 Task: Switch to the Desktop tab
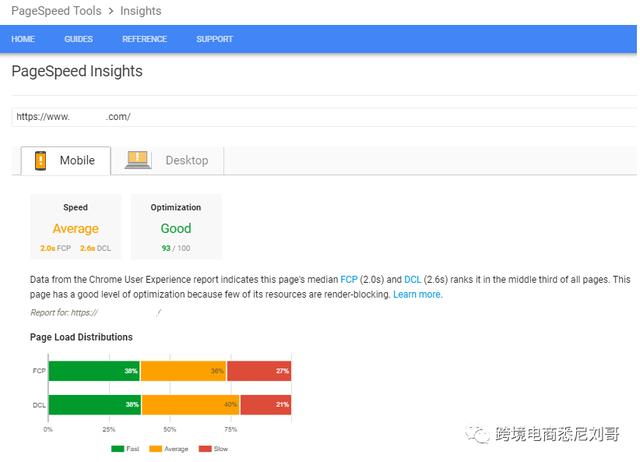167,160
